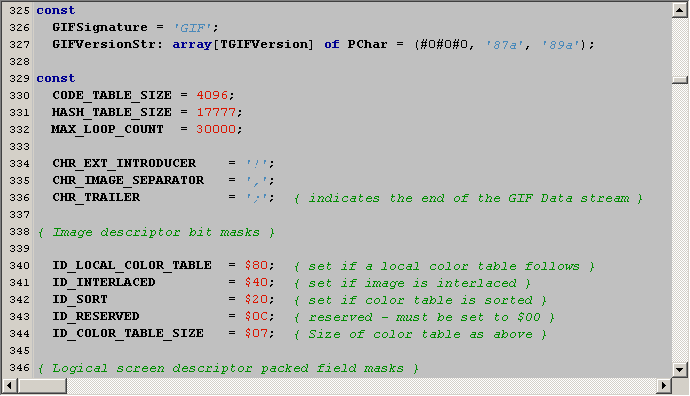Click the PChar type name
Screen dimensions: 690x396
(367, 44)
